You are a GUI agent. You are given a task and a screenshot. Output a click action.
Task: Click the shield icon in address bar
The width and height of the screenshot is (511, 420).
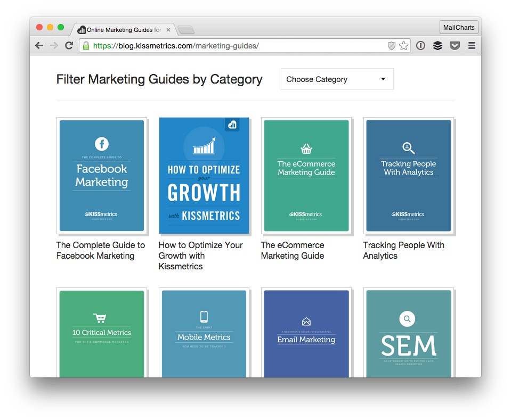point(392,46)
